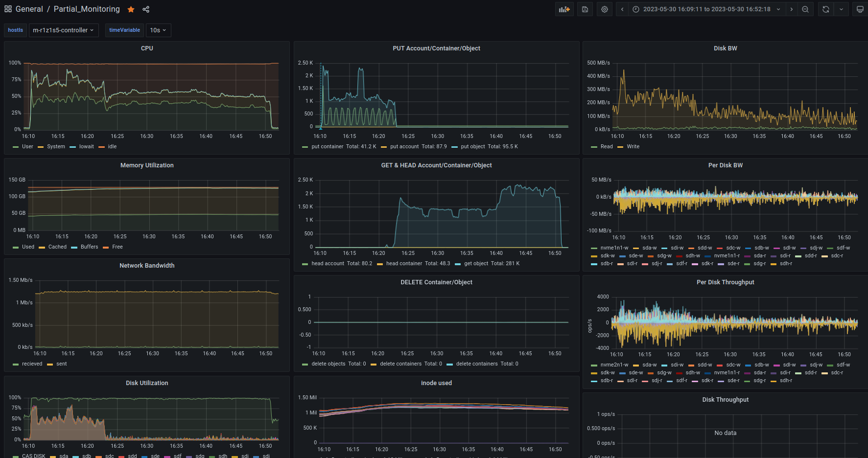Open the timeVariable 10s dropdown
This screenshot has width=868, height=458.
158,30
